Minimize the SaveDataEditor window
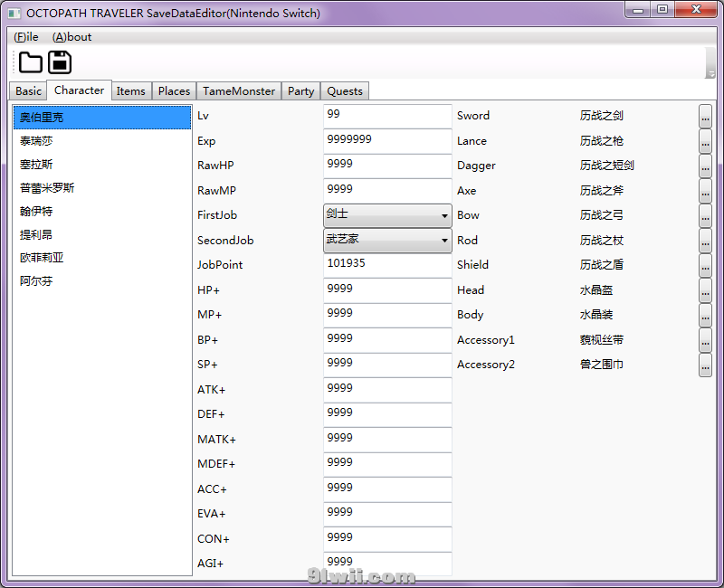Viewport: 724px width, 588px height. 638,10
